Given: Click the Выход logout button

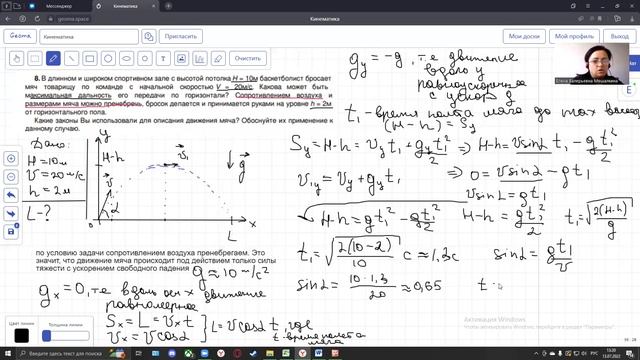Looking at the screenshot, I should (x=620, y=36).
